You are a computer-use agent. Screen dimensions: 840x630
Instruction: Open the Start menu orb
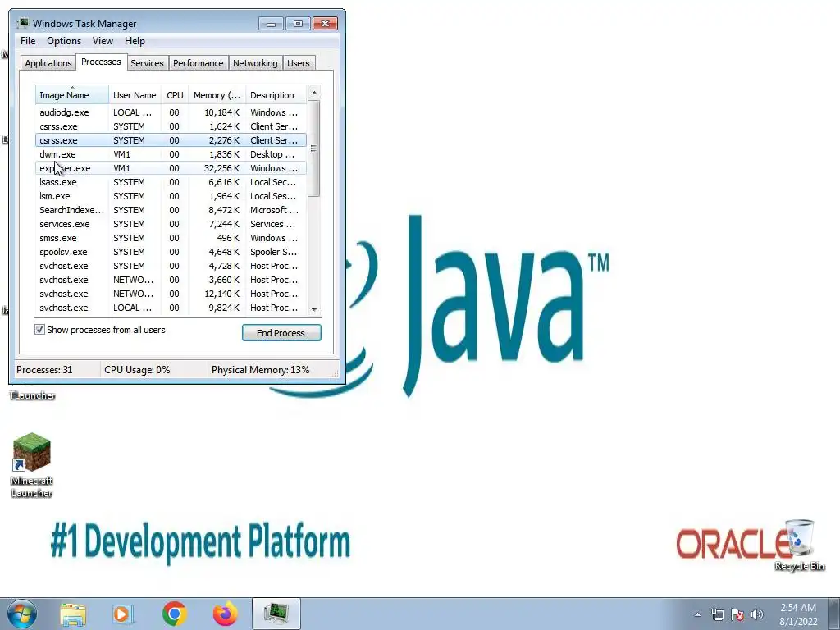click(22, 614)
